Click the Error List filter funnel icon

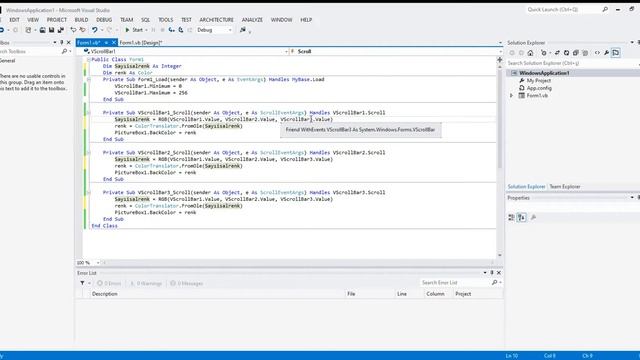point(82,283)
